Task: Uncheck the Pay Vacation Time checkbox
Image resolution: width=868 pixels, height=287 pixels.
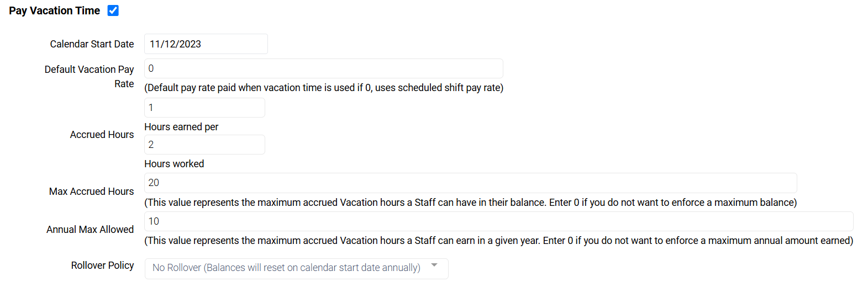Action: click(113, 10)
